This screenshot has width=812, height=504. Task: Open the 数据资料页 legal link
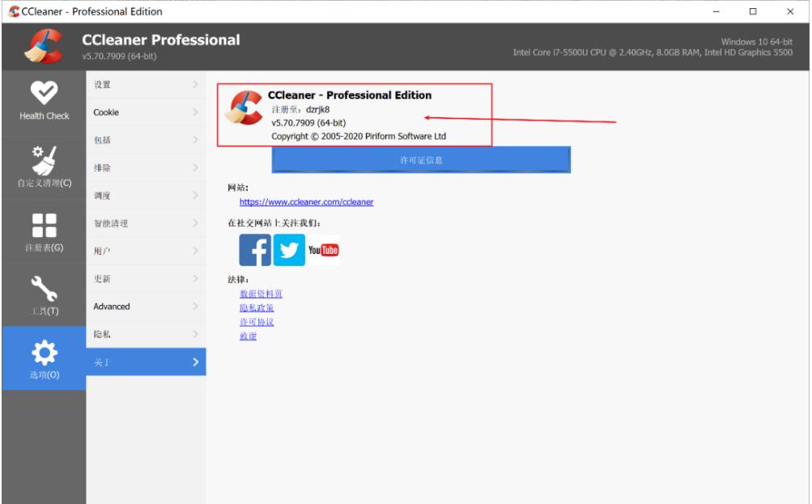(261, 294)
